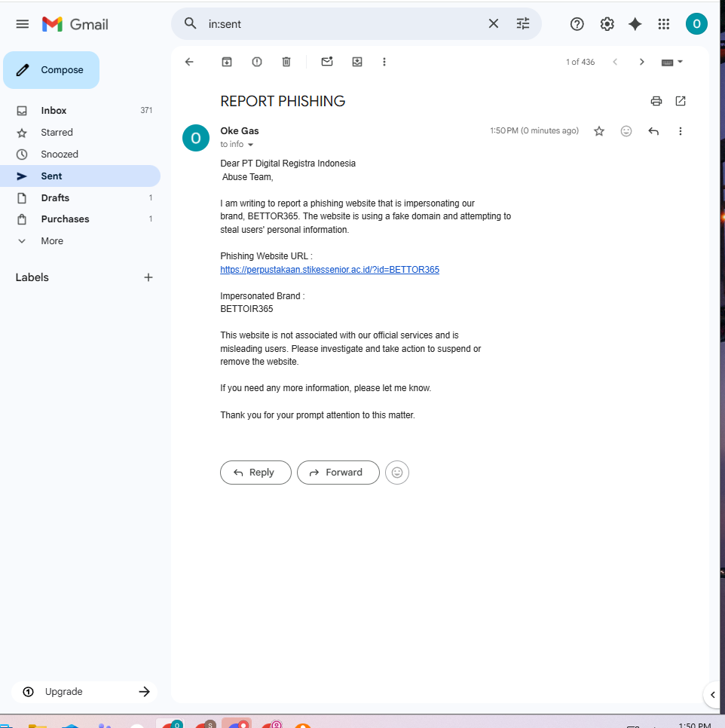Open the Gemini sparkle icon
The width and height of the screenshot is (725, 728).
click(x=635, y=24)
